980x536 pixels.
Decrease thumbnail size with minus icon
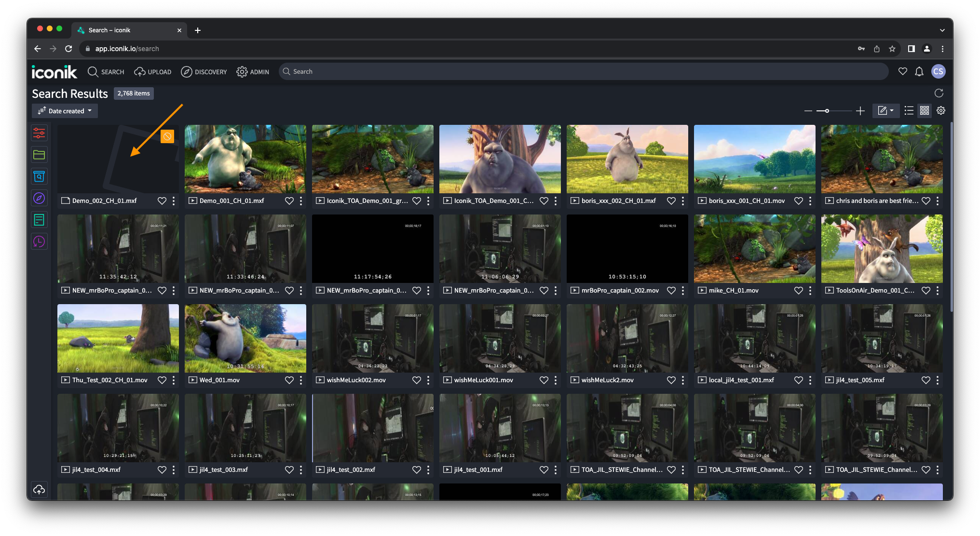(808, 111)
